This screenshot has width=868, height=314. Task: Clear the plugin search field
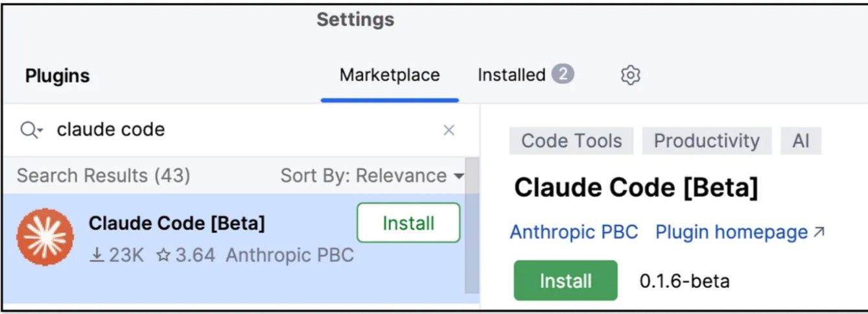449,130
